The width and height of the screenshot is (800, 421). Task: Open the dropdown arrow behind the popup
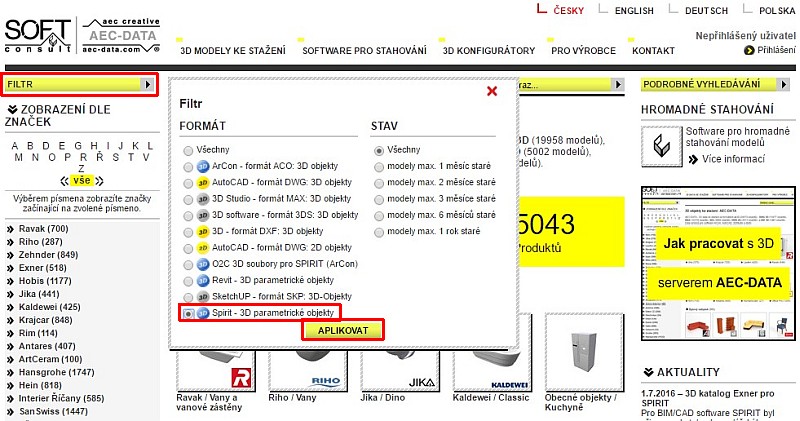618,84
